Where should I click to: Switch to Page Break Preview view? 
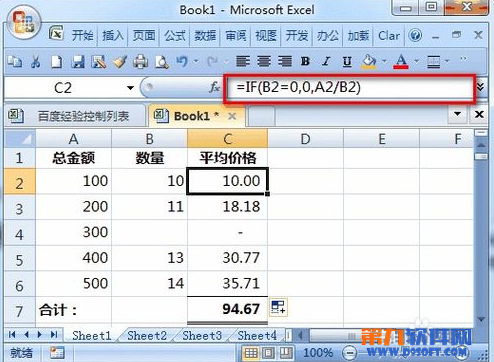285,353
